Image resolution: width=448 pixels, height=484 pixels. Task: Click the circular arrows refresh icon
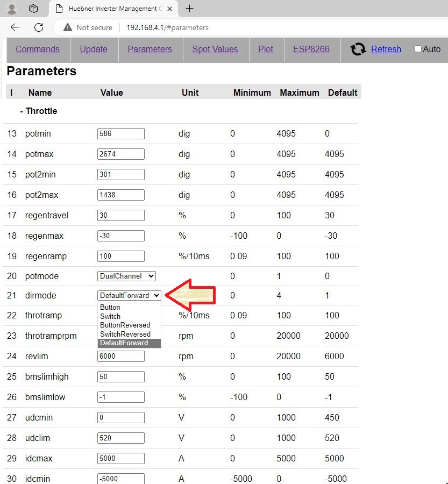[358, 49]
